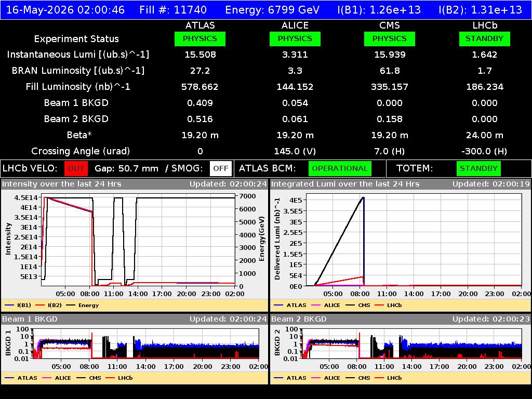Select the BRAN Luminosity row label
The height and width of the screenshot is (399, 532).
78,71
